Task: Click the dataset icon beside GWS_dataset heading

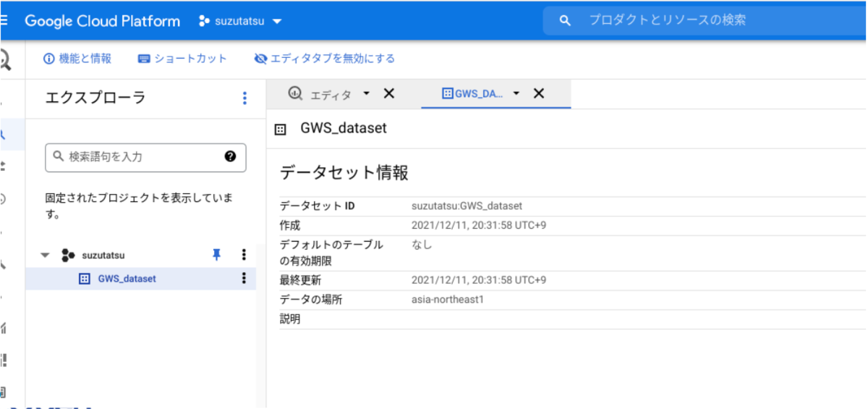Action: [281, 130]
